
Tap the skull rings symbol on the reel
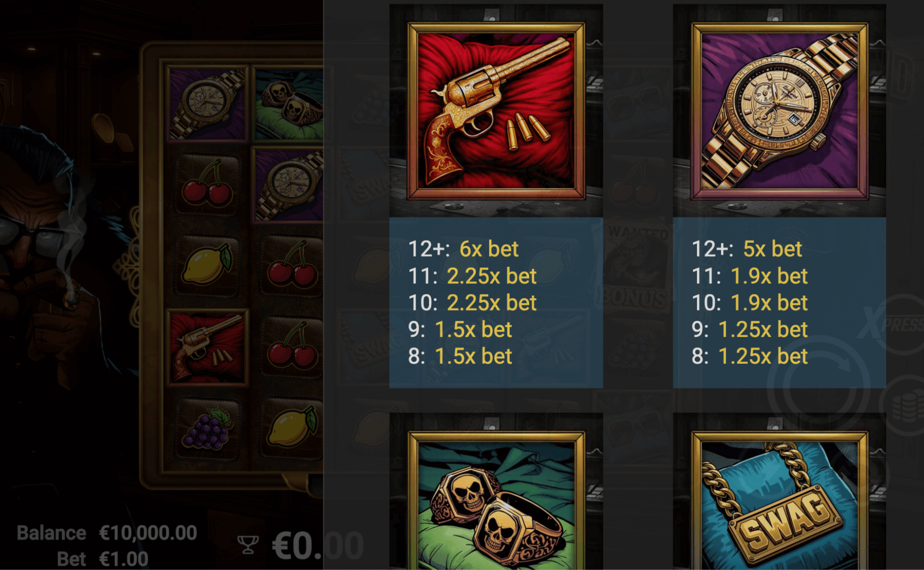(289, 104)
